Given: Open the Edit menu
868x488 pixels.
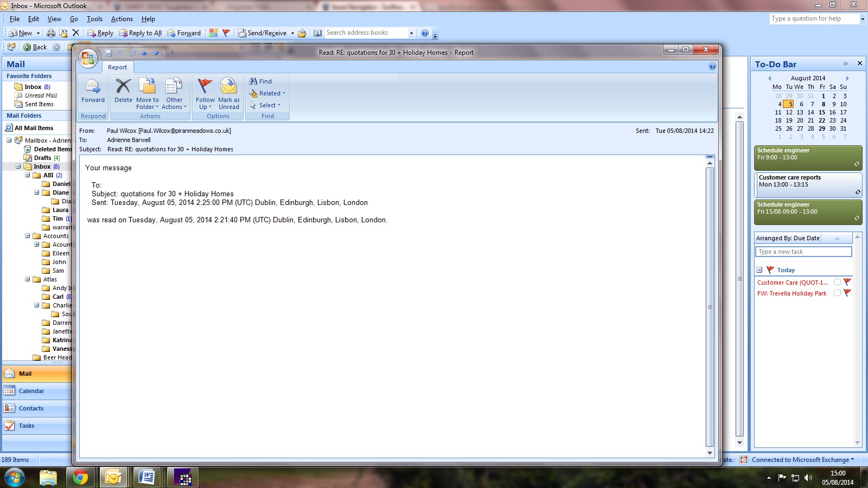Looking at the screenshot, I should [34, 19].
